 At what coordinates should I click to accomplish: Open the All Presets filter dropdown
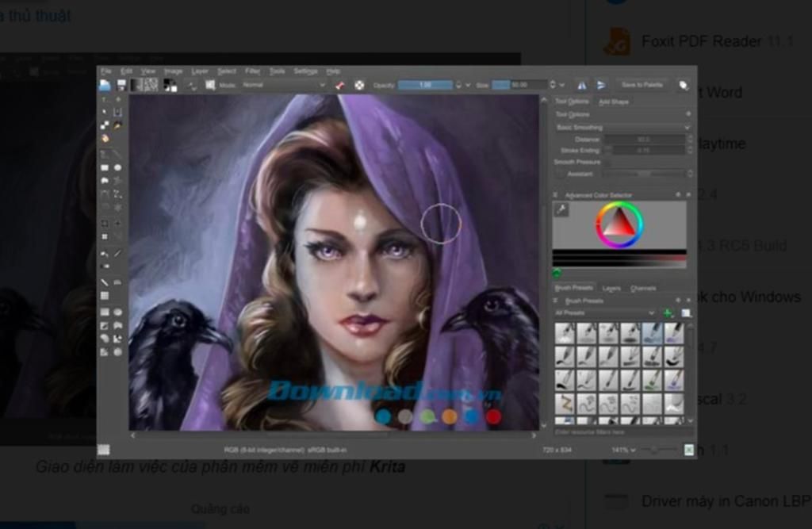[604, 313]
